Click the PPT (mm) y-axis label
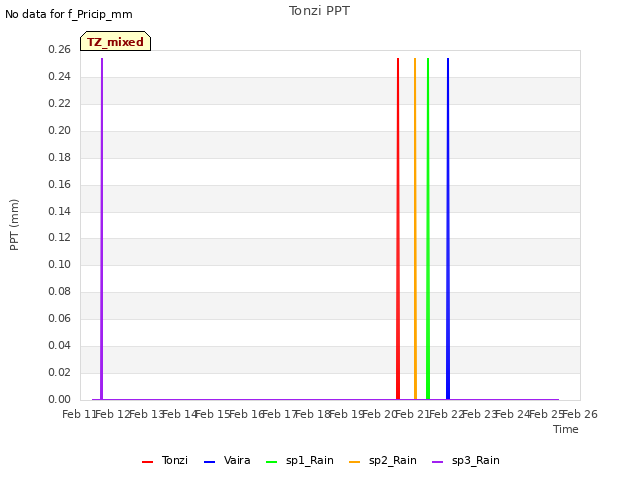Image resolution: width=640 pixels, height=480 pixels. pos(14,225)
